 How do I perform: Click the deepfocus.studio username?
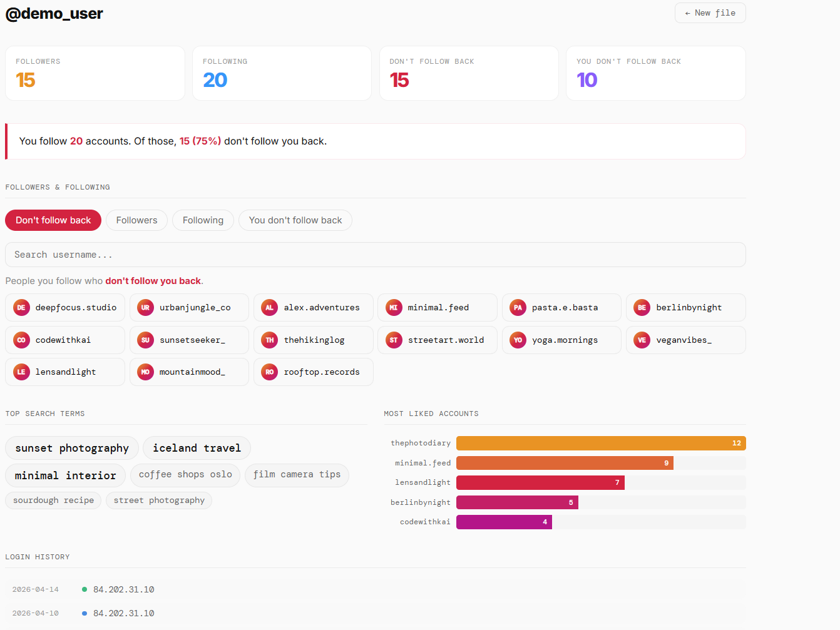pyautogui.click(x=76, y=307)
